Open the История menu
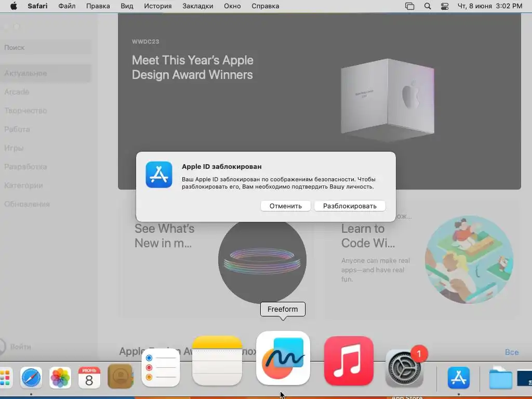 [x=158, y=6]
